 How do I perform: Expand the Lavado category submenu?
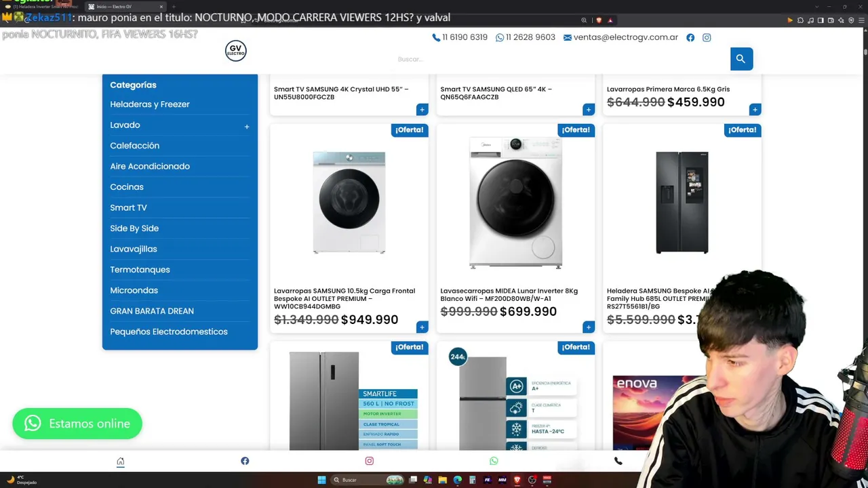click(x=247, y=127)
